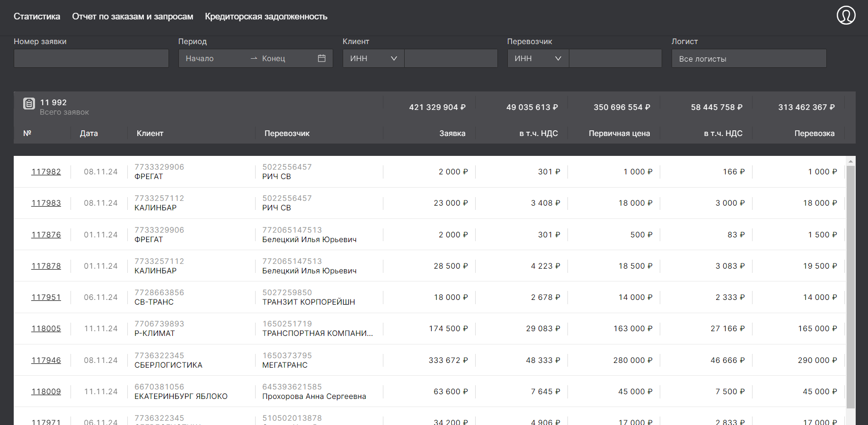The width and height of the screenshot is (868, 425).
Task: Select carrier МЕГАТРАНС
Action: click(285, 365)
